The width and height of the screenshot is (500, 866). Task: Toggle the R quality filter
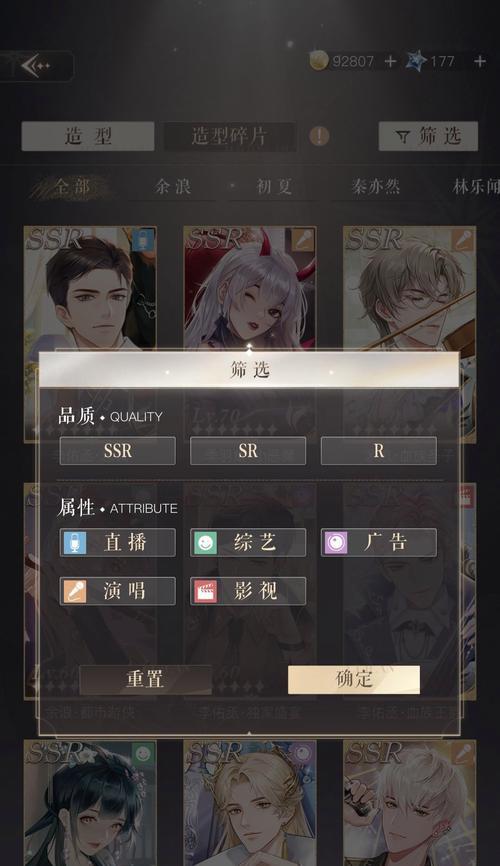tap(378, 451)
